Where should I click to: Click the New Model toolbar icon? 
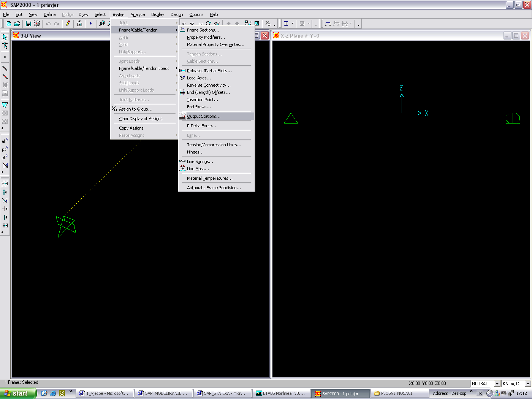point(9,24)
